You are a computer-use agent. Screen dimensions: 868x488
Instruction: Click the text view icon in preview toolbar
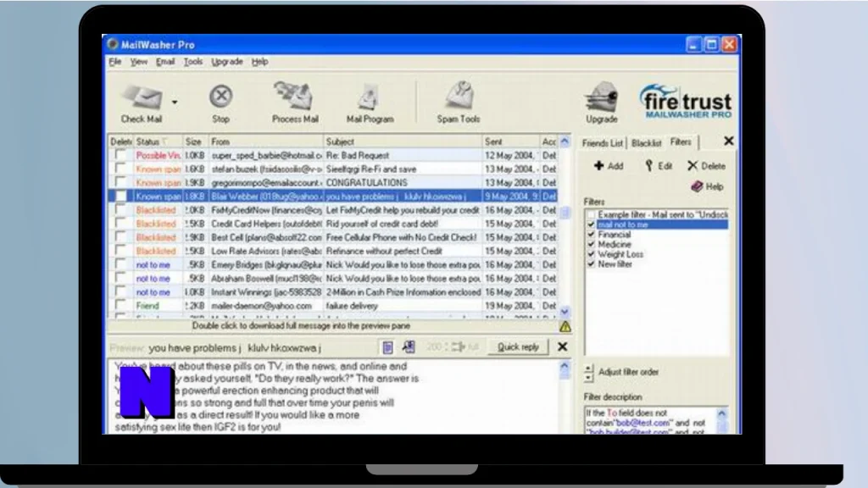387,347
